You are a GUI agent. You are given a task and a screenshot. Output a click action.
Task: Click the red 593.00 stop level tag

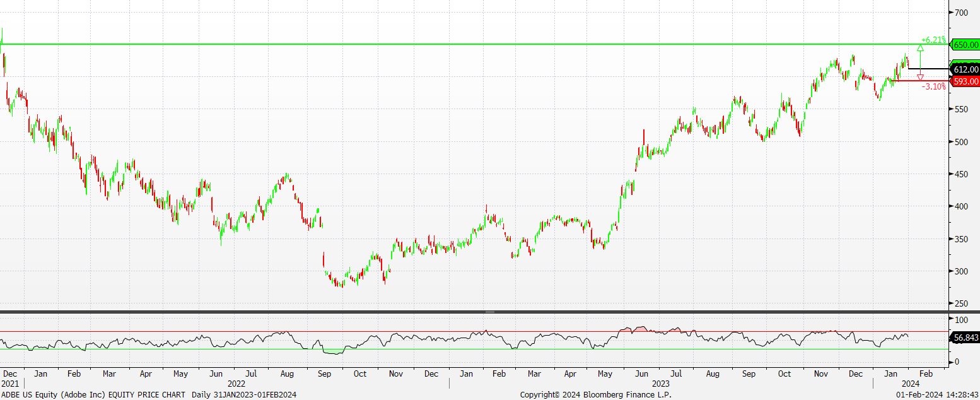point(965,81)
